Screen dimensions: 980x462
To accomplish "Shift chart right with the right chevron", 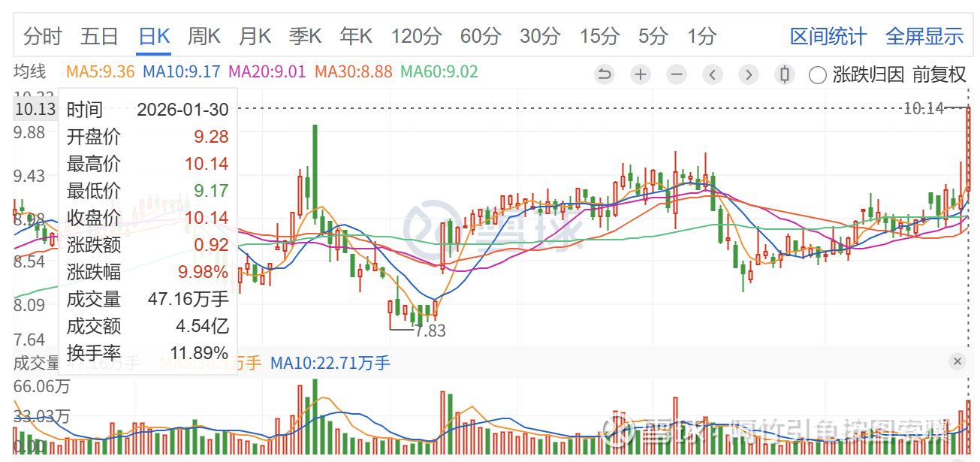I will coord(749,74).
